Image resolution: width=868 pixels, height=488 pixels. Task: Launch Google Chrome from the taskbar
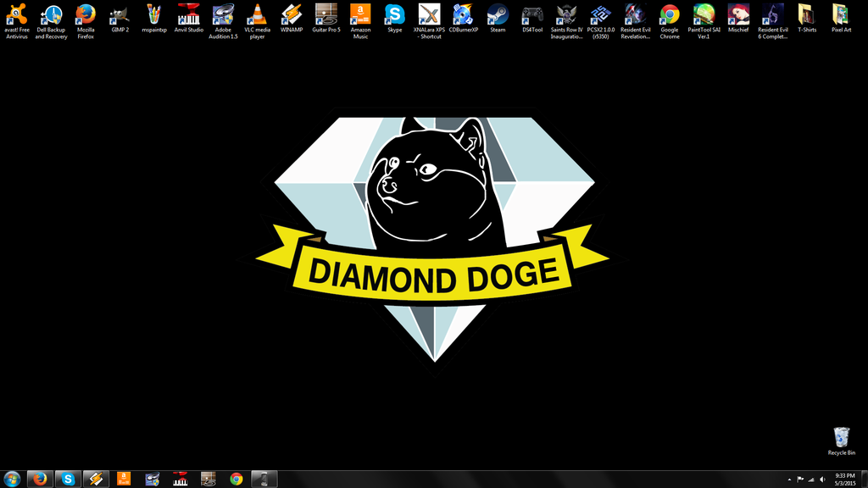pos(236,480)
